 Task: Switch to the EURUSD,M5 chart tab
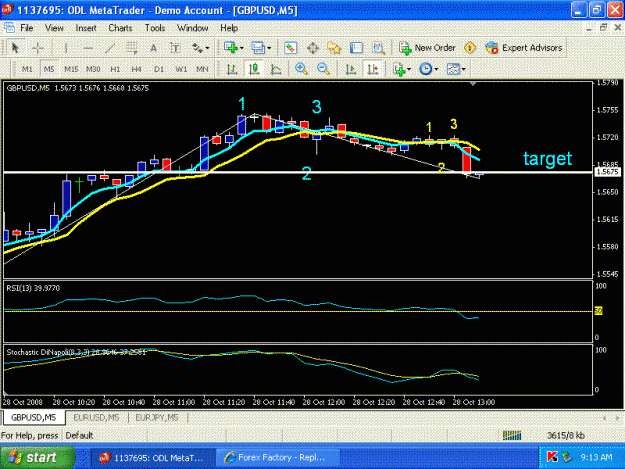(96, 418)
